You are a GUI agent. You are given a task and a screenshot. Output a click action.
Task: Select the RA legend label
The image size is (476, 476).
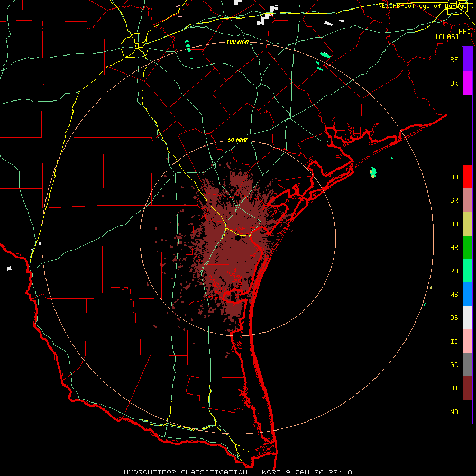[x=454, y=271]
